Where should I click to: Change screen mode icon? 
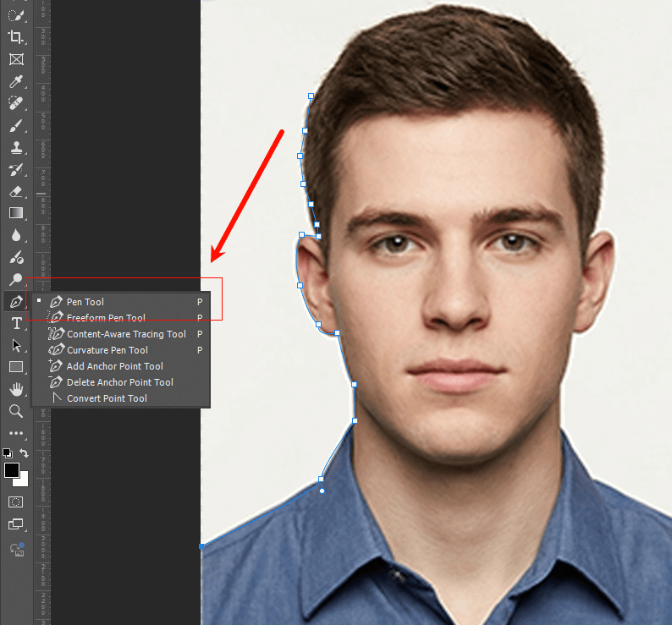16,524
